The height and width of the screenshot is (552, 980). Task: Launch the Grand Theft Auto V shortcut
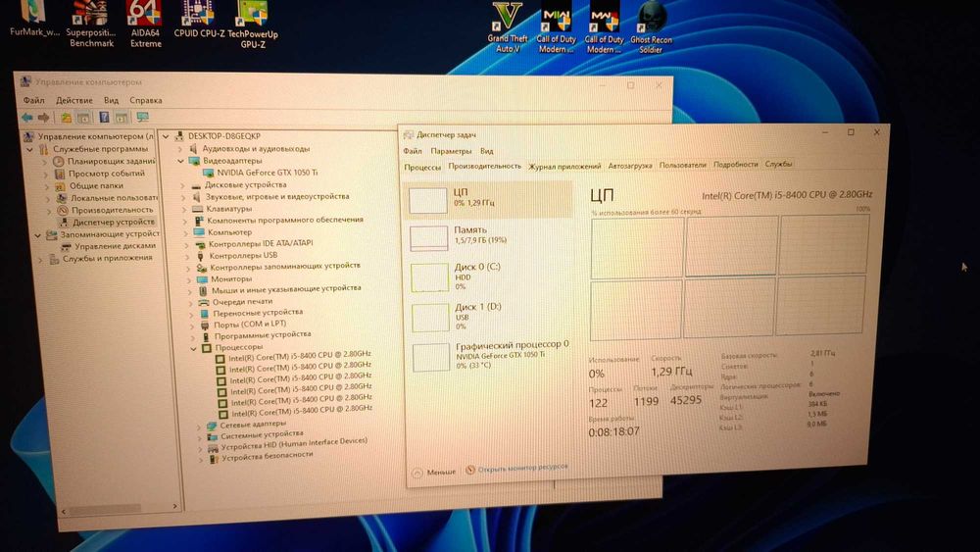pos(508,27)
